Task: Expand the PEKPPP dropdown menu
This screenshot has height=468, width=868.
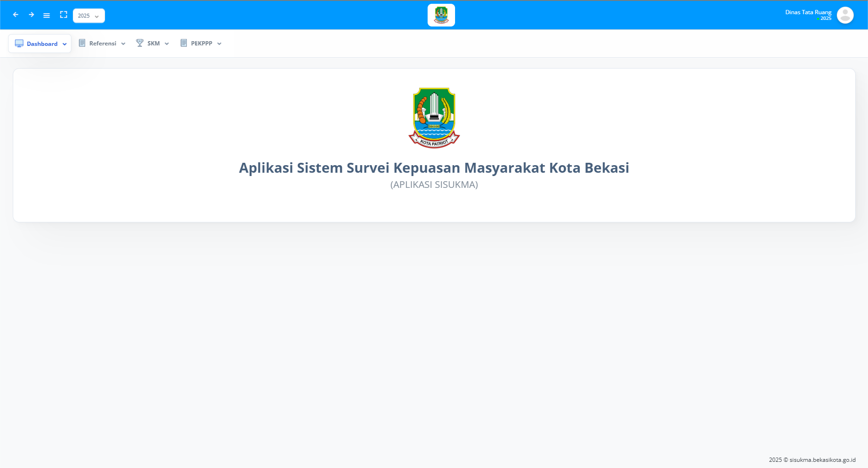Action: click(219, 43)
